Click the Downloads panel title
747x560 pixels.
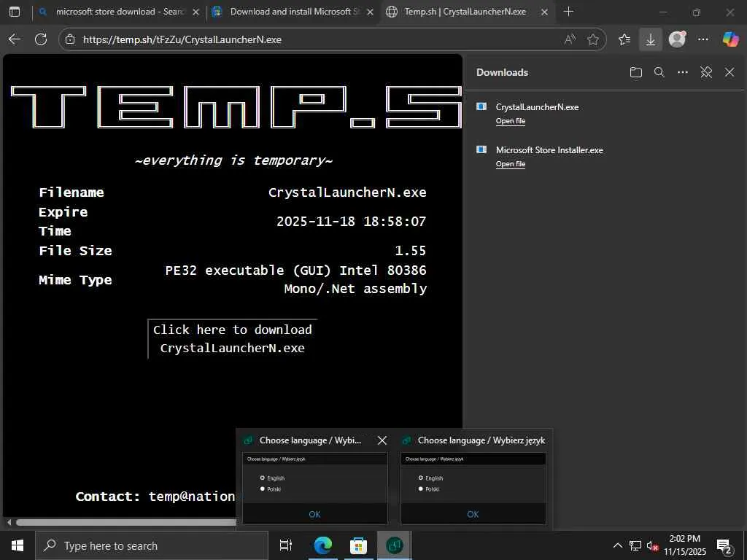pyautogui.click(x=502, y=72)
